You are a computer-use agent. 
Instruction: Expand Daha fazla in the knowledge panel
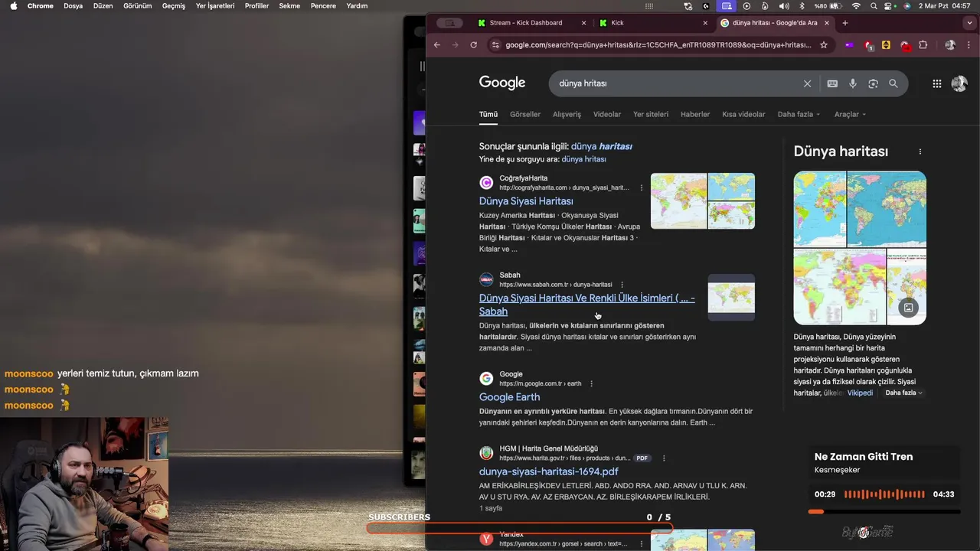pyautogui.click(x=904, y=393)
